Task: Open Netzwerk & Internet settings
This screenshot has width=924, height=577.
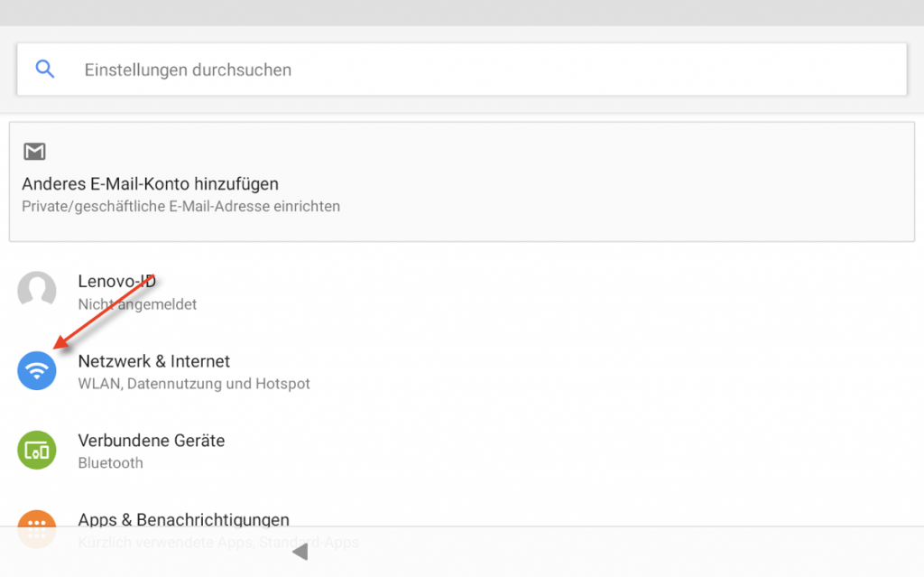Action: click(x=153, y=361)
